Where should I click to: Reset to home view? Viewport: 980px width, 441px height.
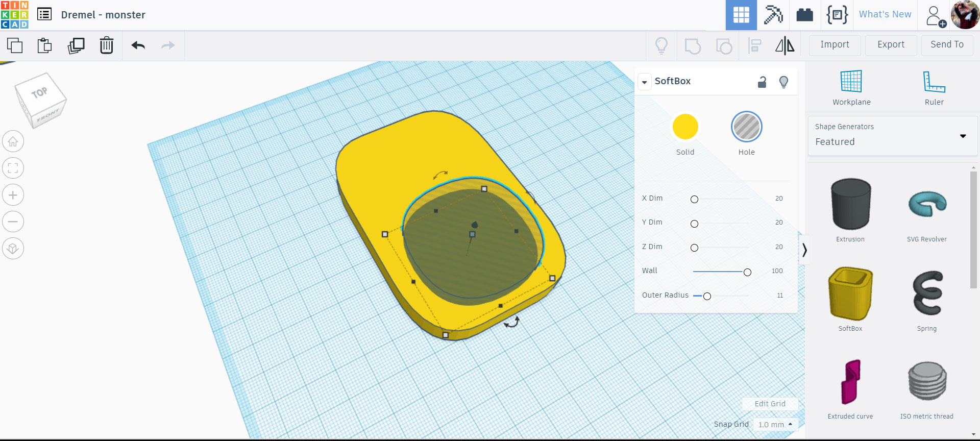tap(13, 141)
